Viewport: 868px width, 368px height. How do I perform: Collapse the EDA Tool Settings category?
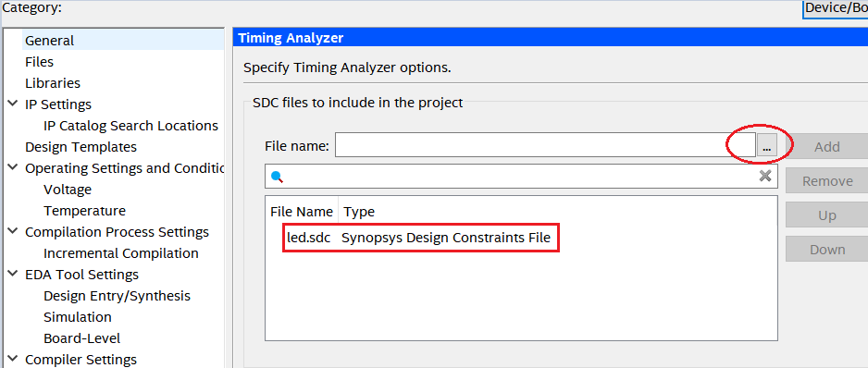pyautogui.click(x=13, y=274)
